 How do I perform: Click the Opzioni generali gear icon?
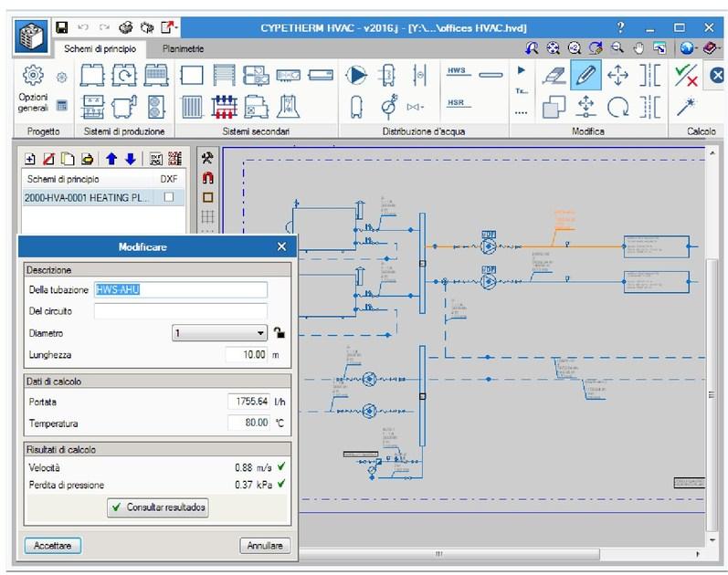point(33,76)
